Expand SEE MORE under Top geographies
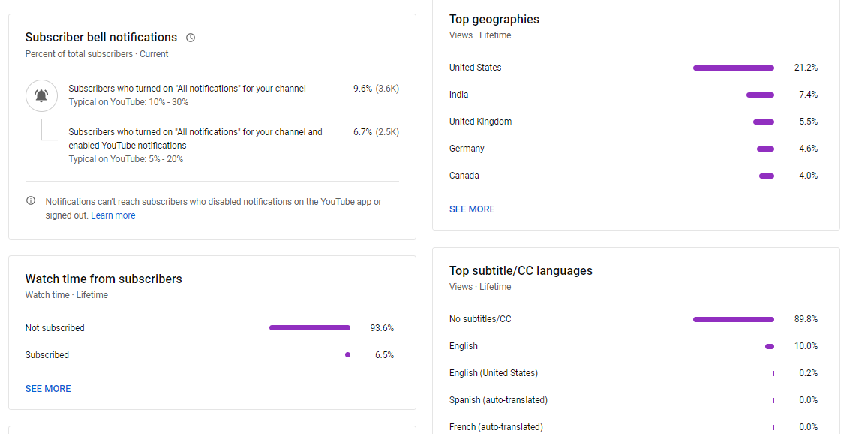 point(472,209)
